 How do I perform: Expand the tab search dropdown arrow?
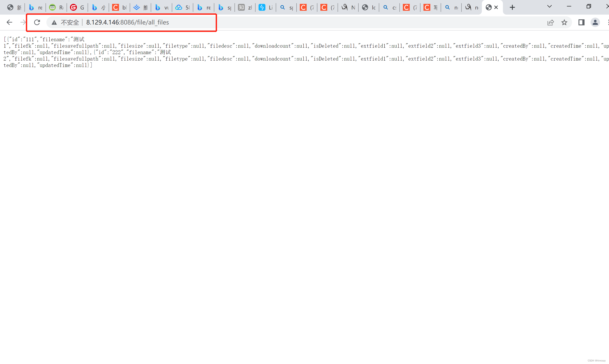(549, 6)
